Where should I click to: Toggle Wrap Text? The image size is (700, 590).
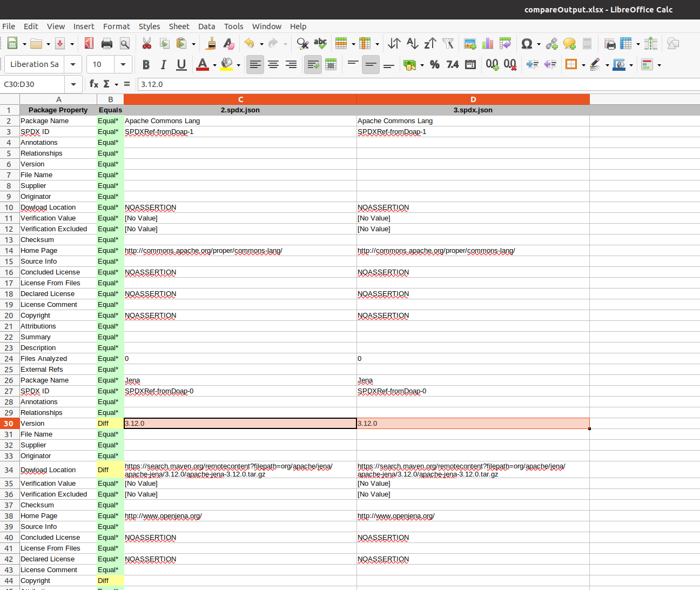tap(313, 65)
